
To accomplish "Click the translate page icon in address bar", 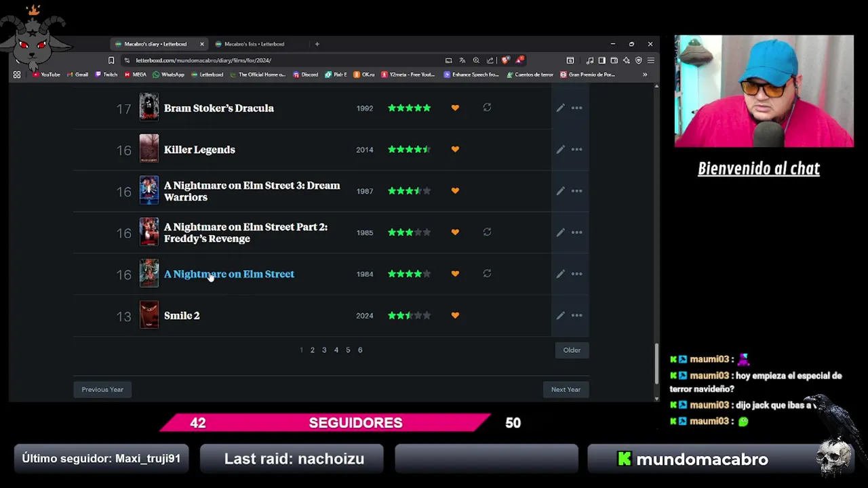I will 462,60.
